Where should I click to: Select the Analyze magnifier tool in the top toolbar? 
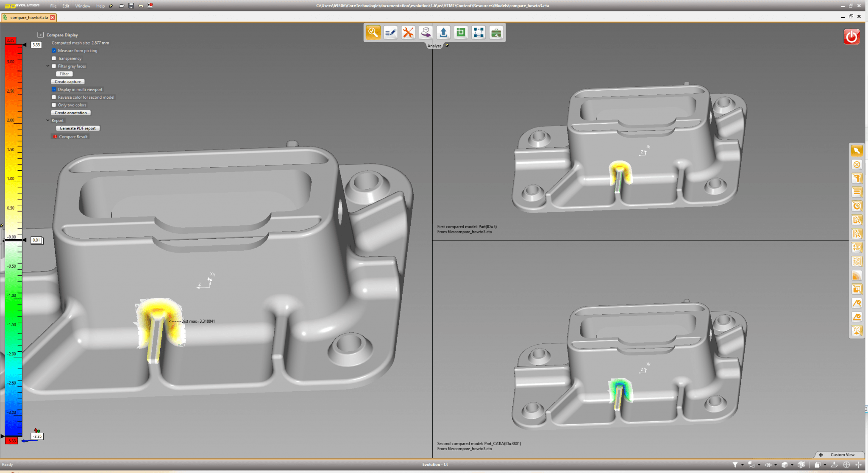pos(373,32)
